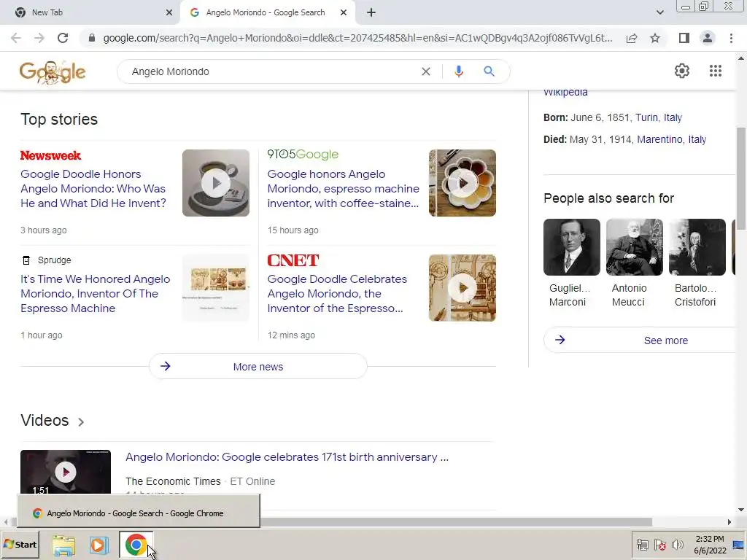Clear the search query text
747x560 pixels.
pyautogui.click(x=426, y=71)
